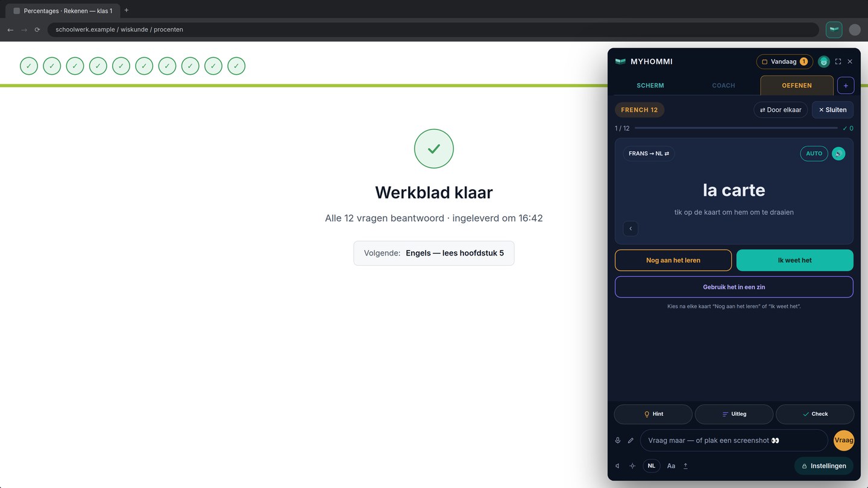Open the green avatar icon in MyHommi header
Viewport: 868px width, 488px height.
pos(823,61)
